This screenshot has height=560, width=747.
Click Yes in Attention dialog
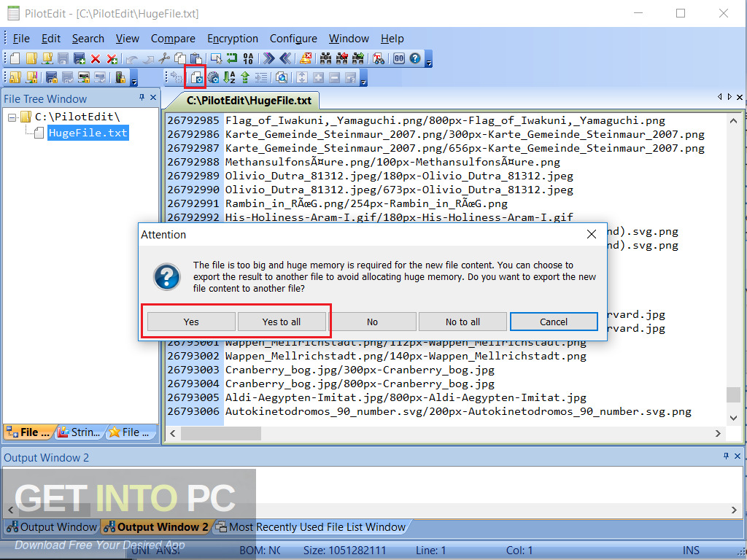pos(191,322)
